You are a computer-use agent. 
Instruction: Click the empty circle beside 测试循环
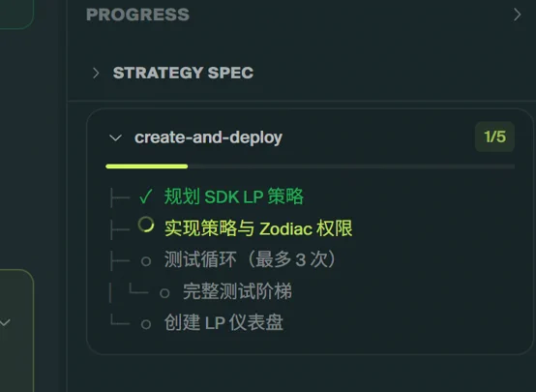(146, 261)
